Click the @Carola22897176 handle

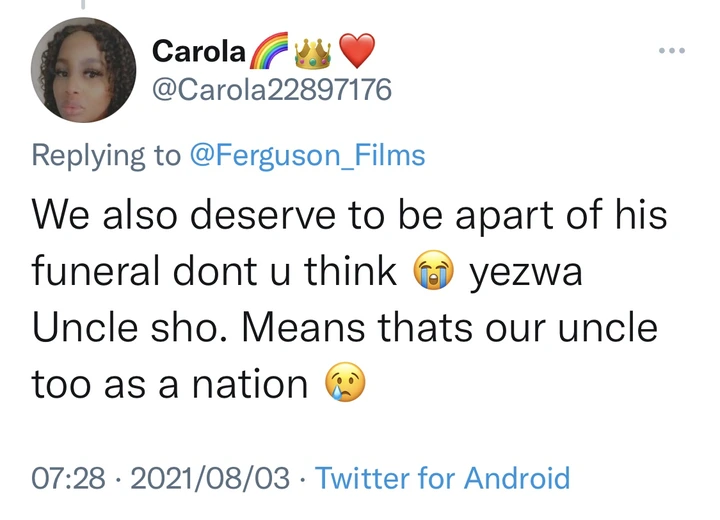[x=271, y=91]
